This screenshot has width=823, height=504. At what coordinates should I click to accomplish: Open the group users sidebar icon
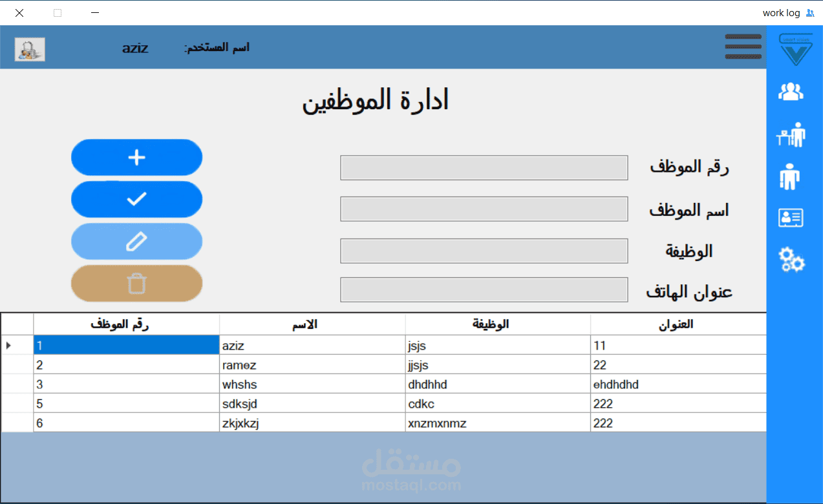(x=791, y=92)
